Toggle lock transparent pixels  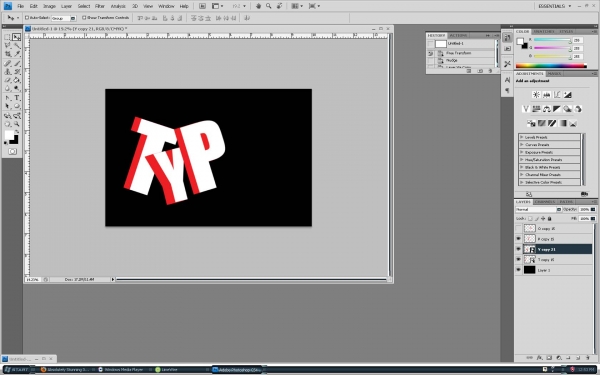[530, 218]
